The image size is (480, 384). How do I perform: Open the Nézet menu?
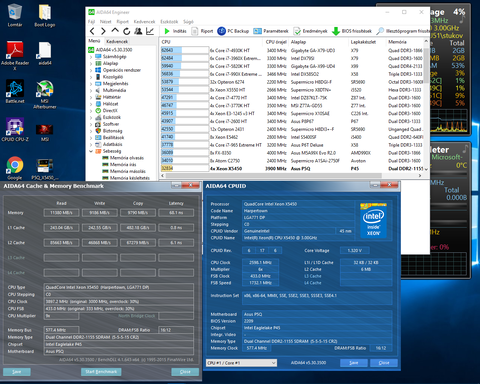[x=105, y=22]
